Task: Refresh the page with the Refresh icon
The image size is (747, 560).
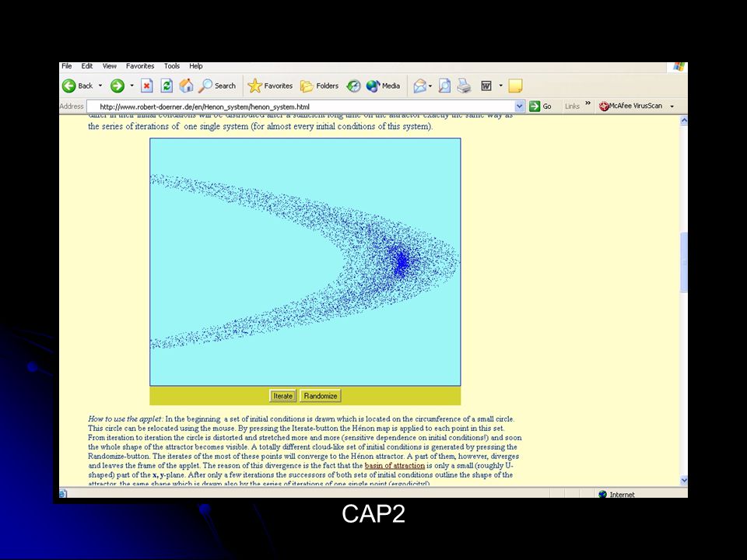Action: click(x=167, y=86)
